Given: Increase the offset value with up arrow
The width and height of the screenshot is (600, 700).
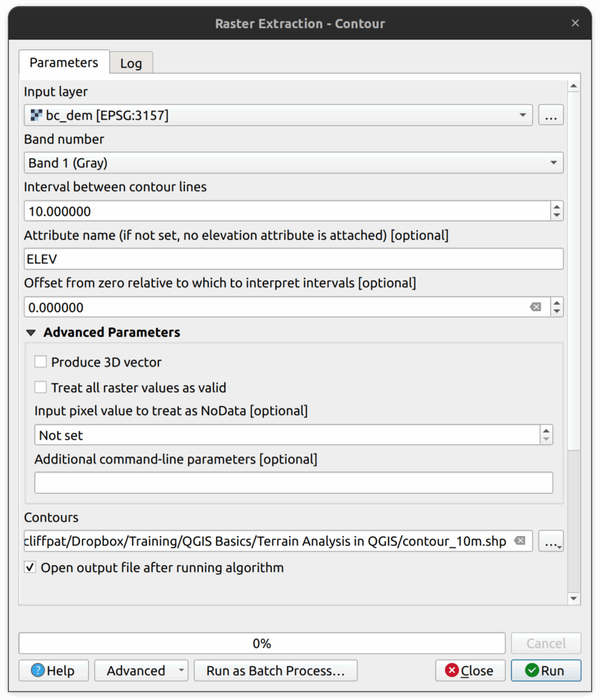Looking at the screenshot, I should pyautogui.click(x=557, y=303).
